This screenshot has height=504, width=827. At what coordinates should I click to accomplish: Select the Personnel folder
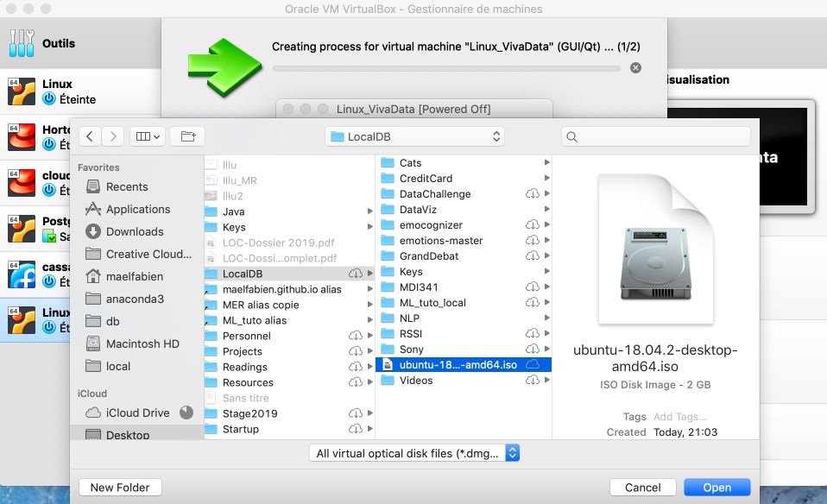pos(289,336)
